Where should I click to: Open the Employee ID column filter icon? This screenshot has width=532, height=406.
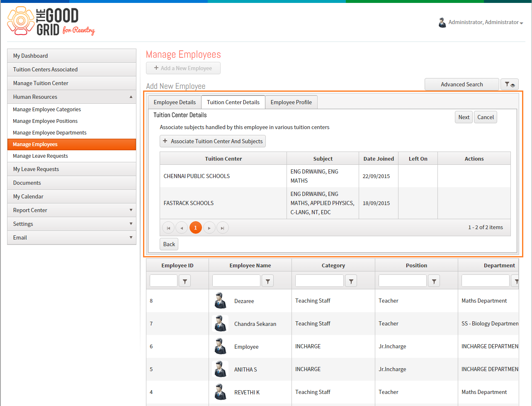pyautogui.click(x=185, y=281)
